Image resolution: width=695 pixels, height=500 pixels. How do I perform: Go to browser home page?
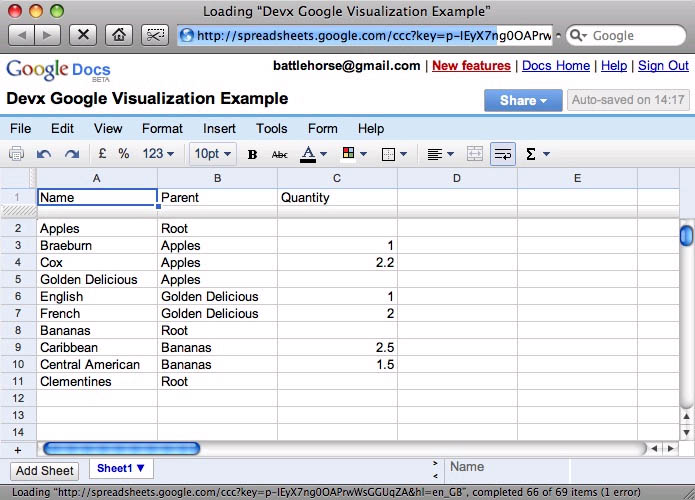coord(118,35)
